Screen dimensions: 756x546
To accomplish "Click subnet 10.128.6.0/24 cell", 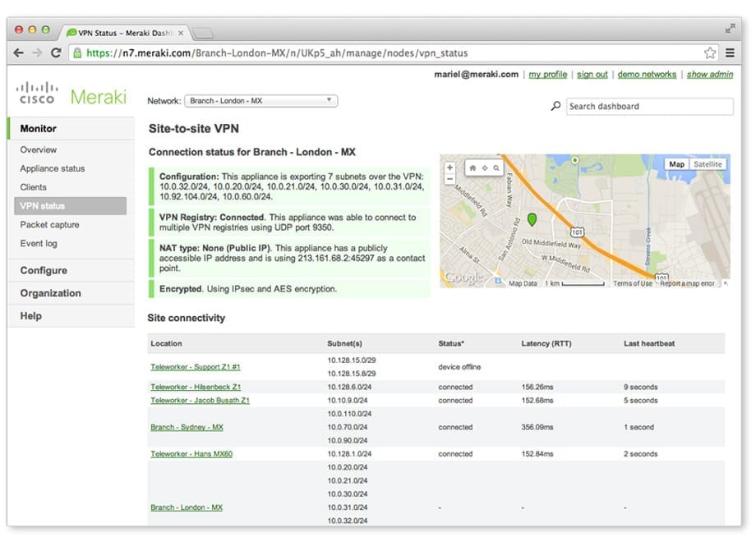I will pos(349,387).
